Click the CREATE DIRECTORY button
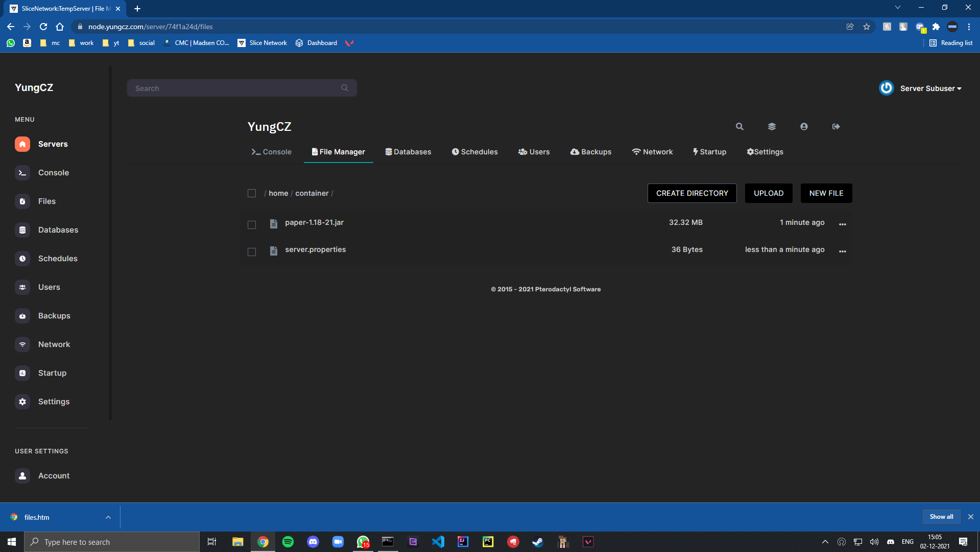The height and width of the screenshot is (552, 980). click(x=692, y=193)
